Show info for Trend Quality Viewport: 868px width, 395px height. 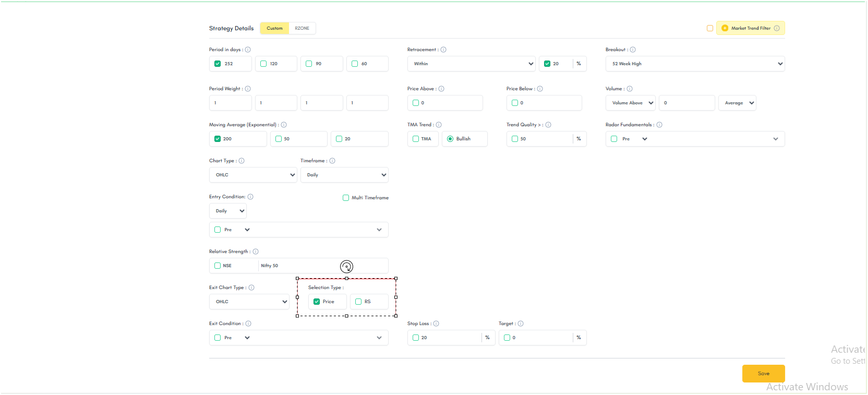(x=548, y=125)
